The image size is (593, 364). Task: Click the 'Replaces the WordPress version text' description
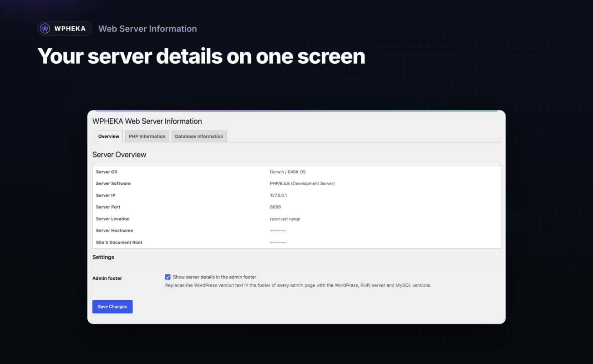298,286
